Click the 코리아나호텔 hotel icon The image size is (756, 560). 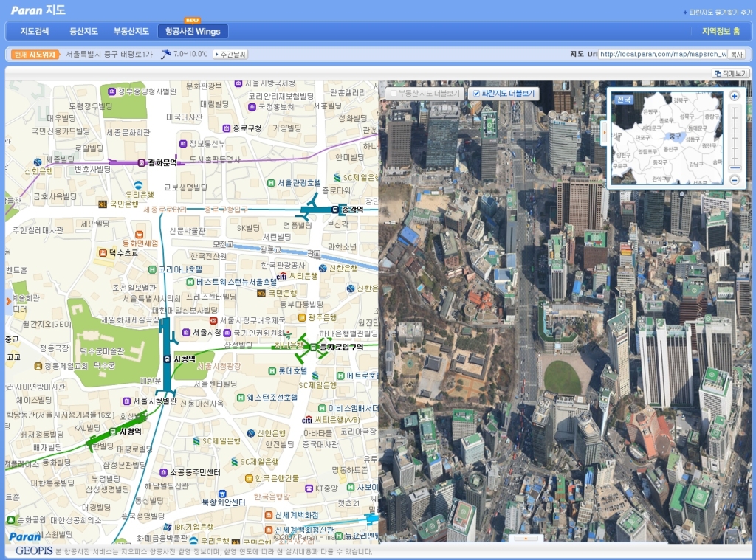click(152, 270)
